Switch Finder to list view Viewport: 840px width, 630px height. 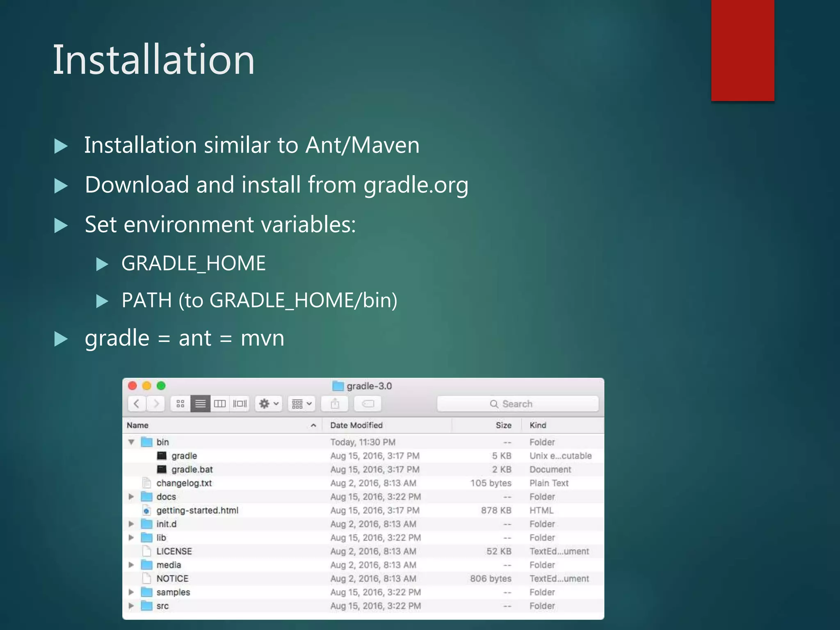200,404
